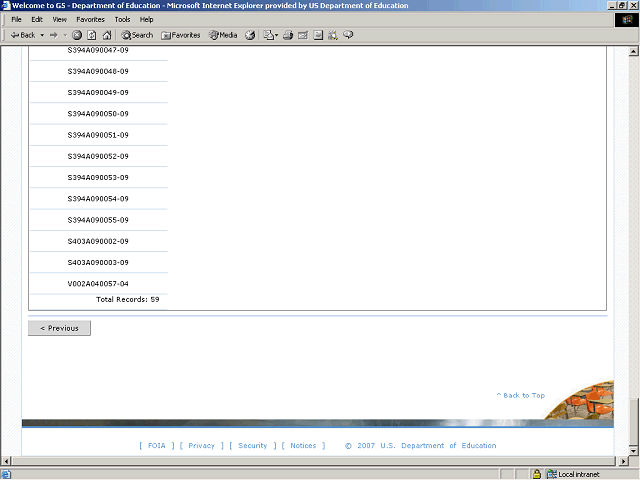Select record S394A090048-09
The image size is (640, 480).
(x=98, y=71)
